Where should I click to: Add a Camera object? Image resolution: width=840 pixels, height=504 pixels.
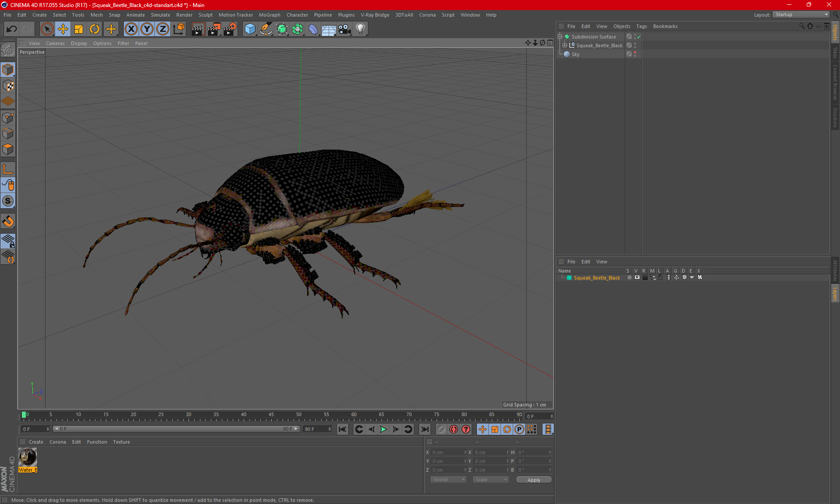[x=345, y=29]
